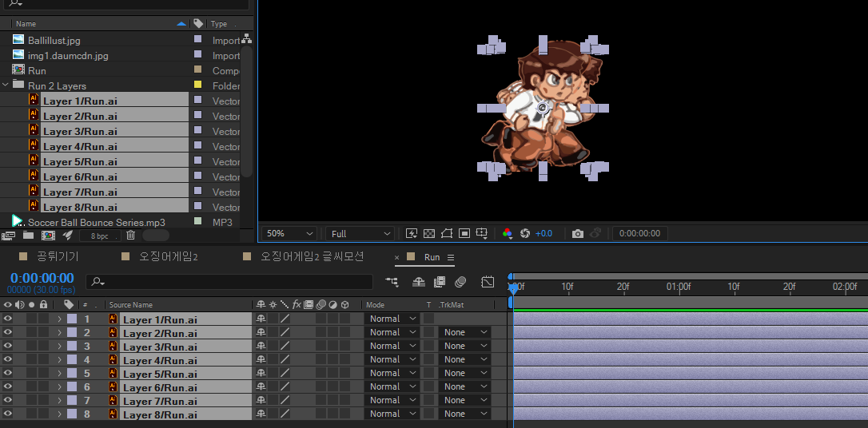Click the viewer timecode 0:00:00:00 button

[x=640, y=233]
